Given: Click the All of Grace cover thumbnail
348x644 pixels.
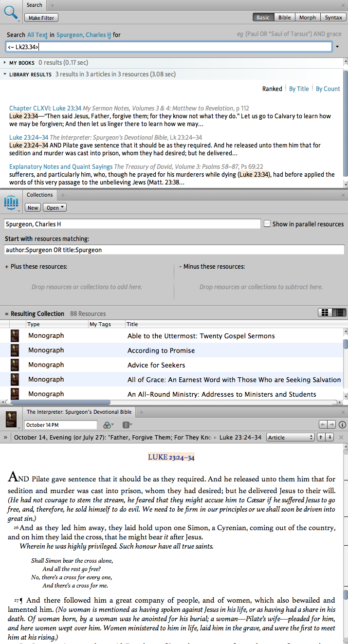Looking at the screenshot, I should coord(15,380).
